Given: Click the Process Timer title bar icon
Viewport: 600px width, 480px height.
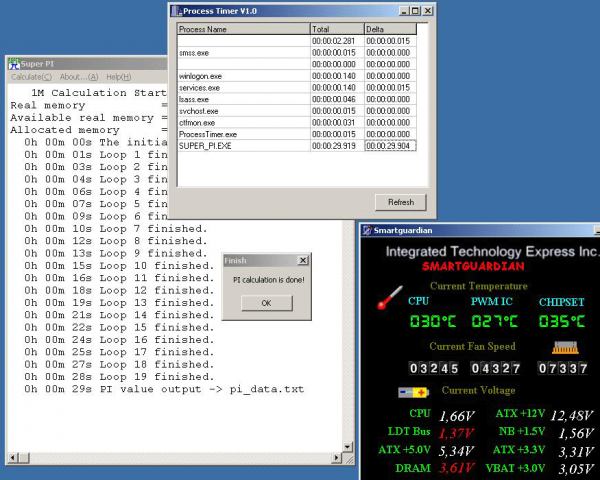Looking at the screenshot, I should click(x=176, y=11).
